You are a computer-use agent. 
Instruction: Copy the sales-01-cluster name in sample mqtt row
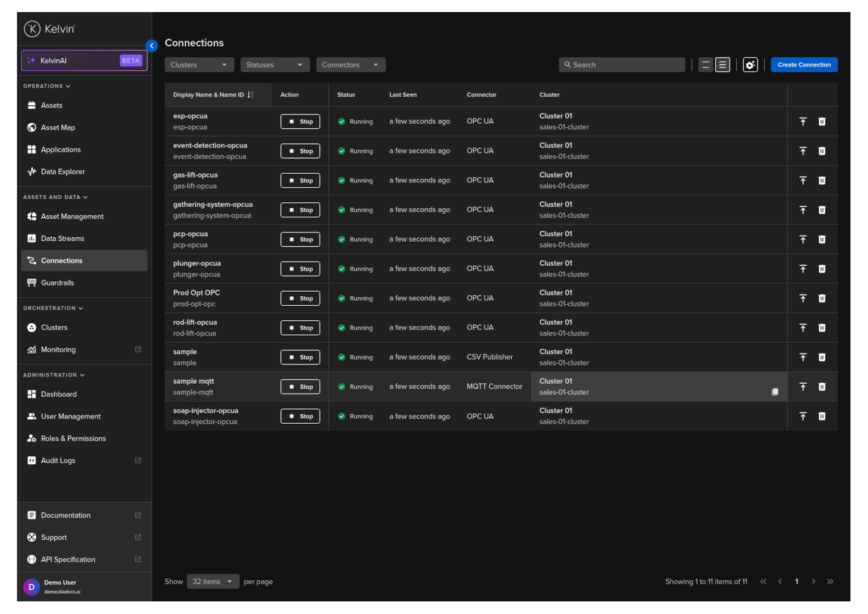(775, 392)
